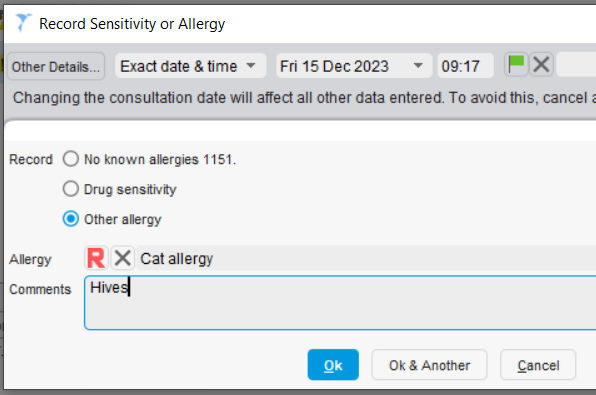Open Other Details menu
The width and height of the screenshot is (596, 395).
56,67
